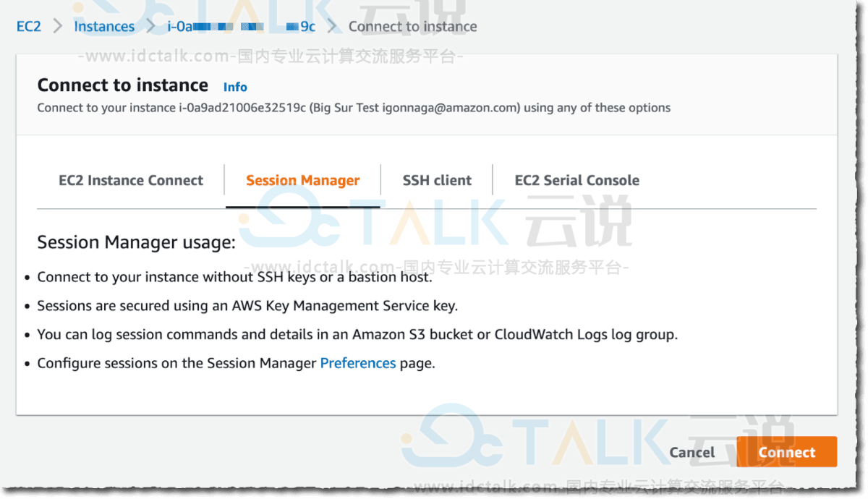Click the bullet about AWS Key Management Service
This screenshot has height=499, width=868.
247,306
